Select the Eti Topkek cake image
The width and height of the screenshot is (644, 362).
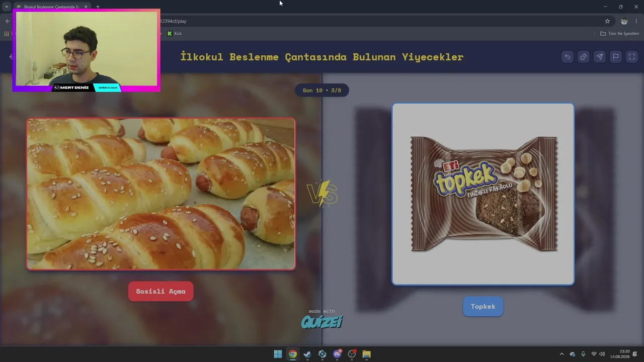coord(483,194)
